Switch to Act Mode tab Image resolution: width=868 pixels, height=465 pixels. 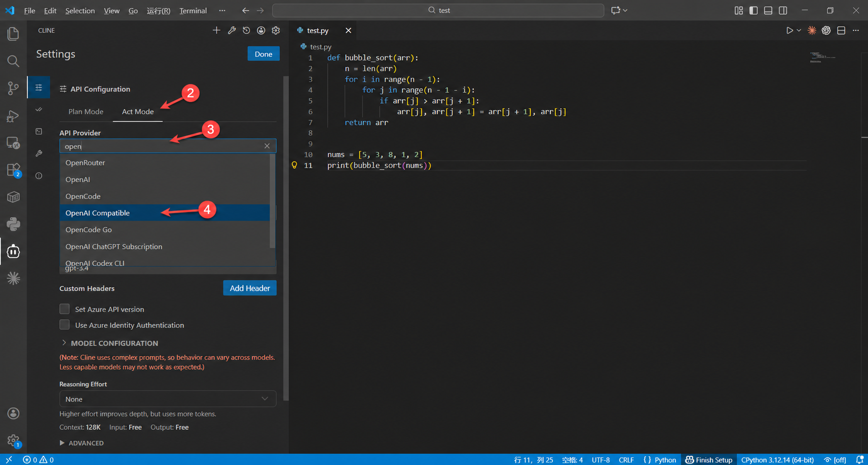138,111
